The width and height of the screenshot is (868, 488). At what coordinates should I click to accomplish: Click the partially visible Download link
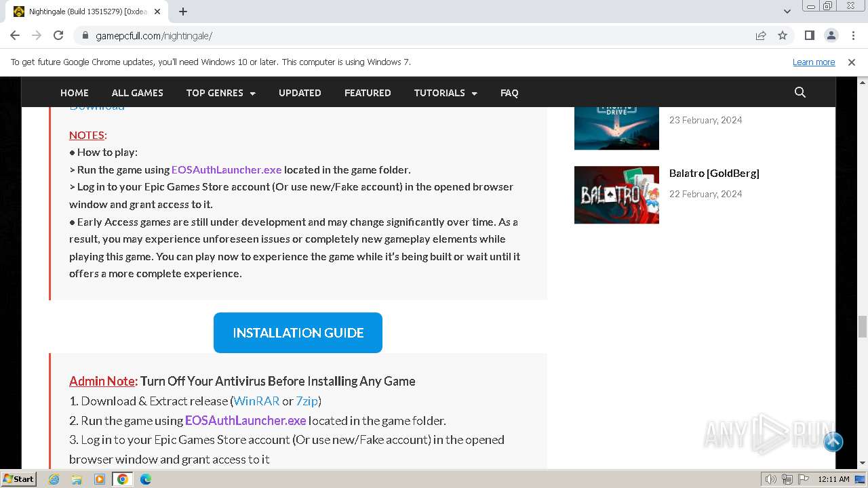[x=97, y=108]
